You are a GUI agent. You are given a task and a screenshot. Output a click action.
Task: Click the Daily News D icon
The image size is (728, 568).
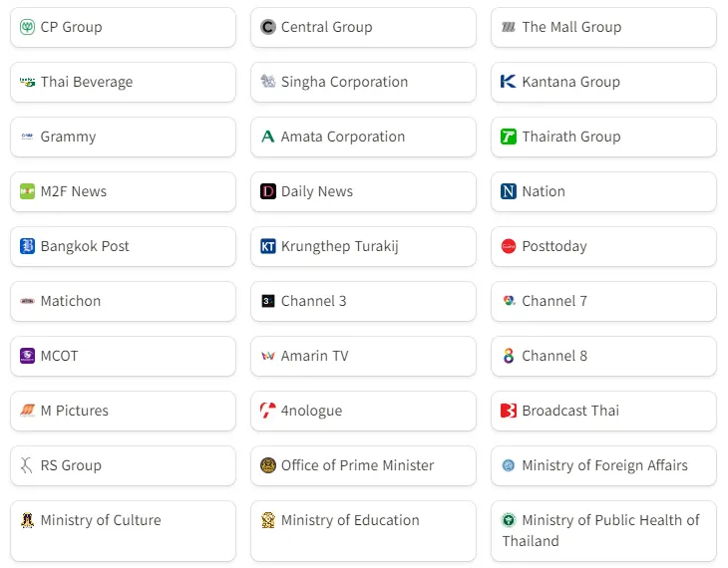coord(268,191)
